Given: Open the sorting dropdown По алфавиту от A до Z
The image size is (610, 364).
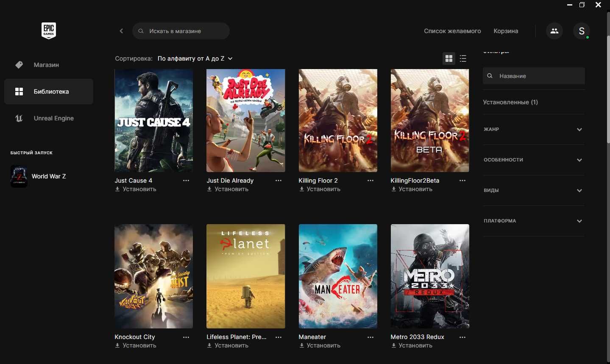Looking at the screenshot, I should pos(195,58).
